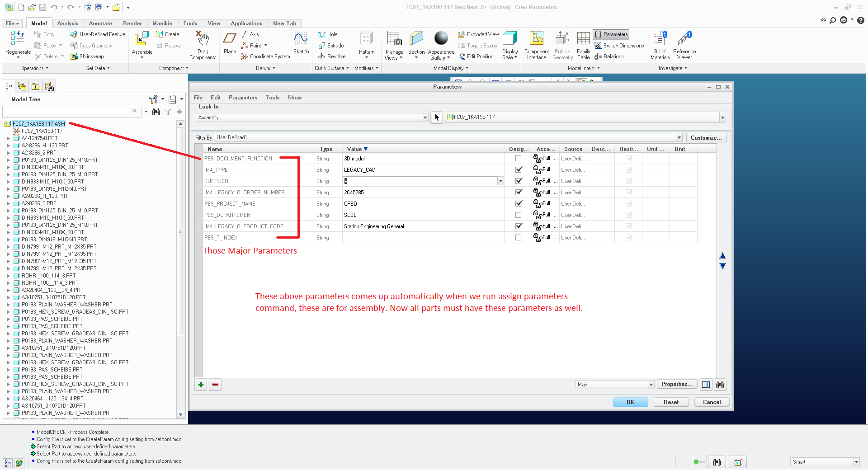Click the binoculars search icon in the Parameters dialog
868x470 pixels.
[x=720, y=385]
